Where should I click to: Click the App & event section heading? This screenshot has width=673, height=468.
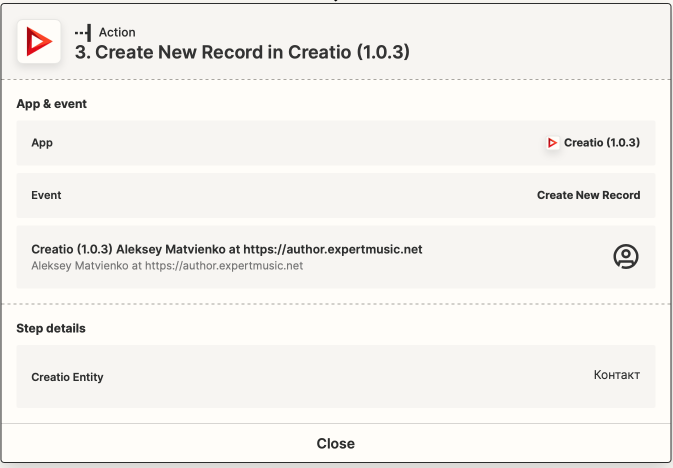[x=51, y=104]
